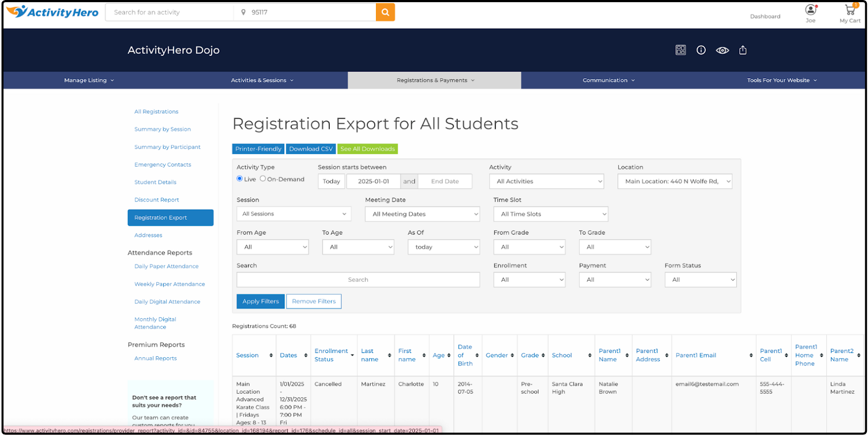
Task: Sort table by Session column arrows
Action: tap(271, 355)
